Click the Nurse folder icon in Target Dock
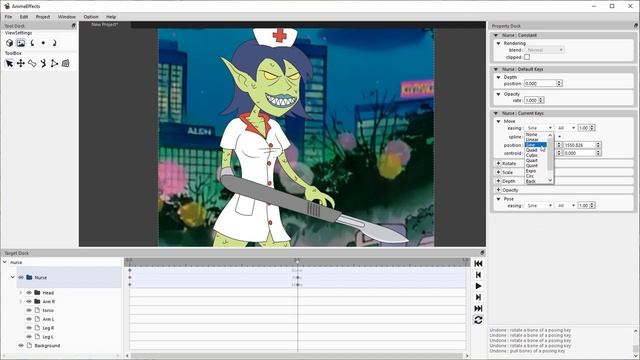The width and height of the screenshot is (640, 360). [x=29, y=277]
